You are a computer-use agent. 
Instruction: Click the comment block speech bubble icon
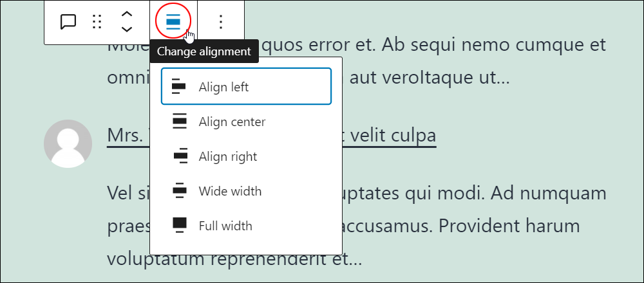point(68,22)
